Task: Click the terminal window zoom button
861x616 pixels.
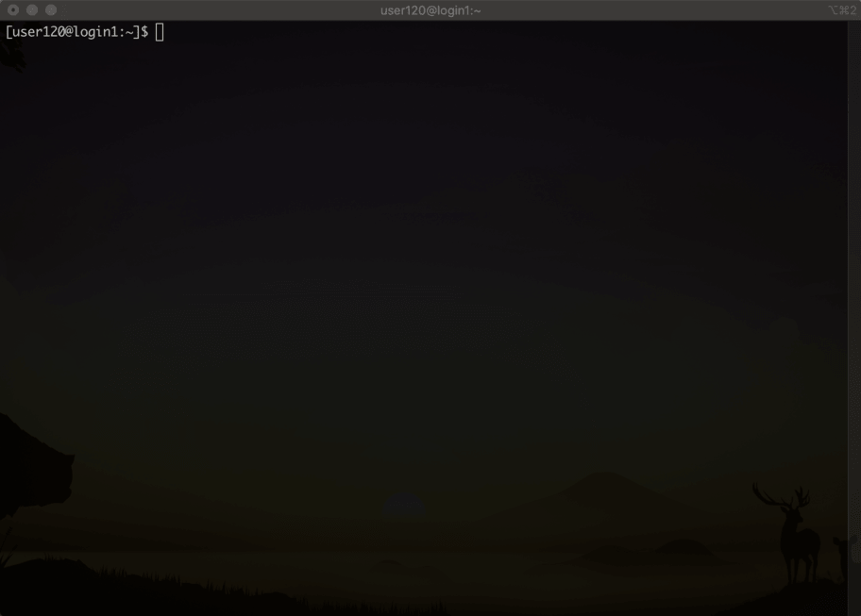Action: point(51,9)
